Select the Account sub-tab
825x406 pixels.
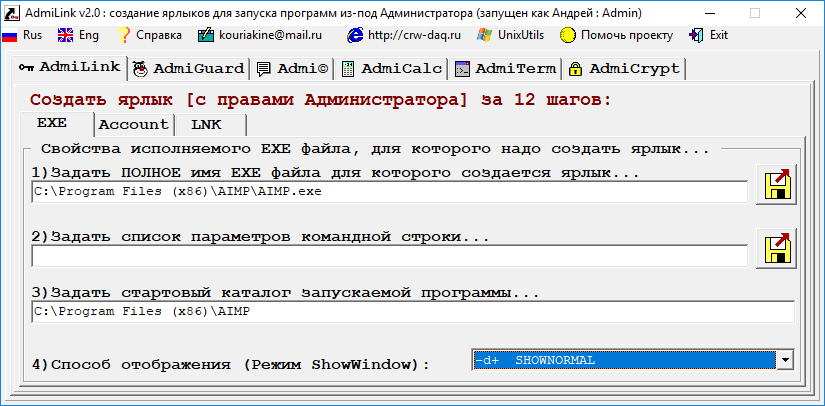pyautogui.click(x=134, y=125)
